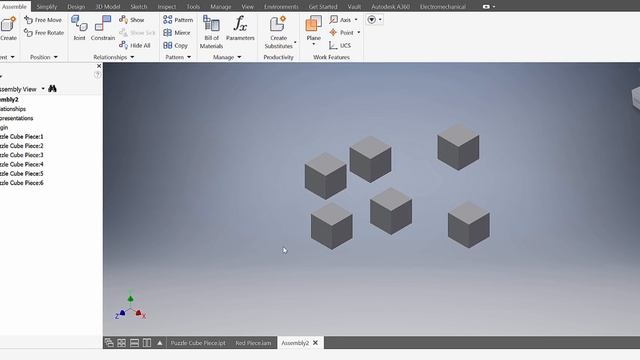Screen dimensions: 640x360
Task: Select the Free Rotate tool
Action: click(44, 32)
